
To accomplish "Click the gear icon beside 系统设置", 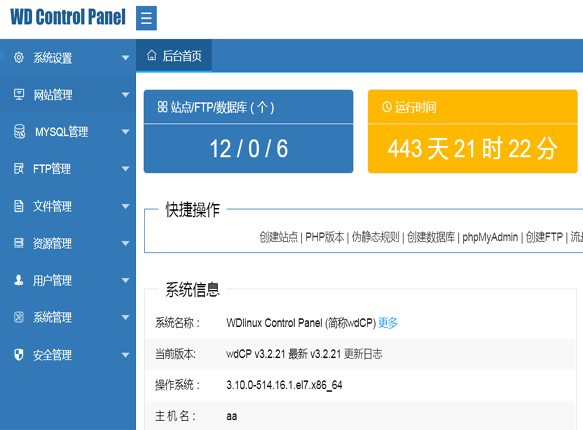I will pyautogui.click(x=19, y=58).
